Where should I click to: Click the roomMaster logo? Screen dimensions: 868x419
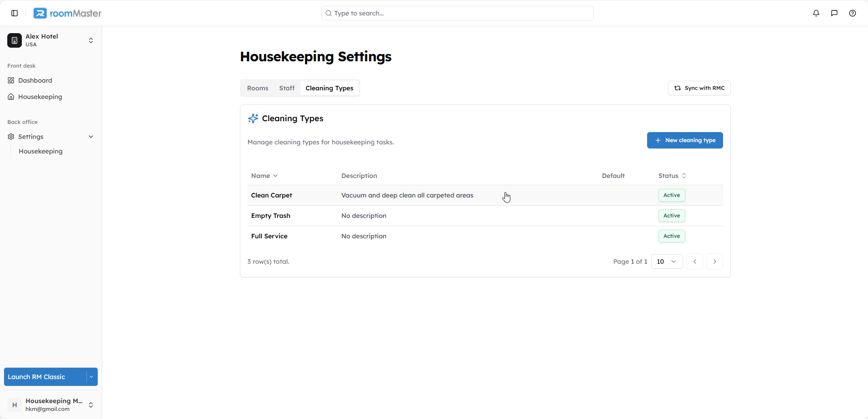(67, 13)
